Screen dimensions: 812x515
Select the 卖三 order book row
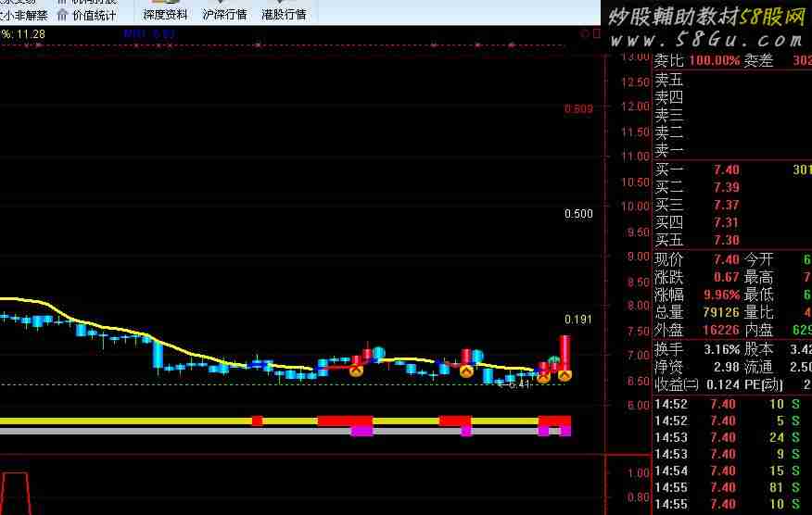[x=731, y=115]
